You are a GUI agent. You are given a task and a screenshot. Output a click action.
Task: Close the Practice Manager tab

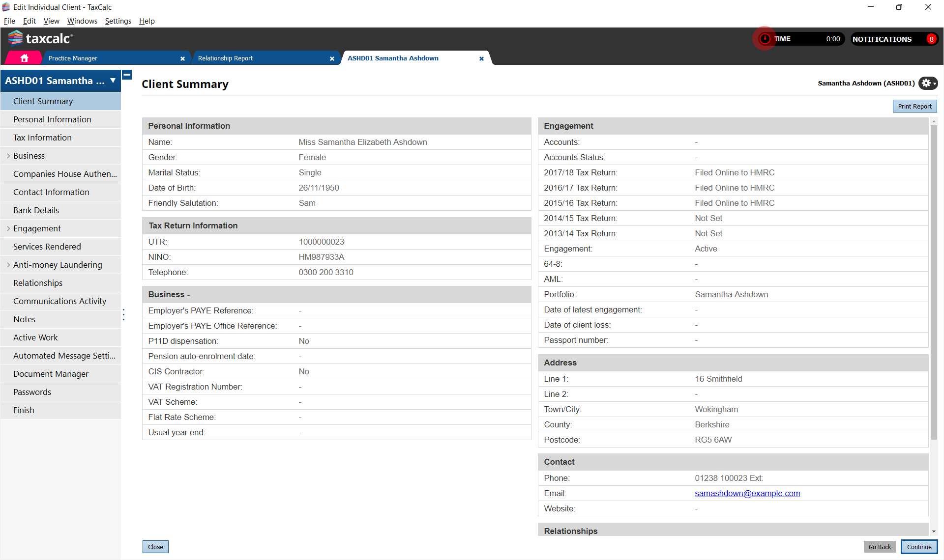coord(182,58)
